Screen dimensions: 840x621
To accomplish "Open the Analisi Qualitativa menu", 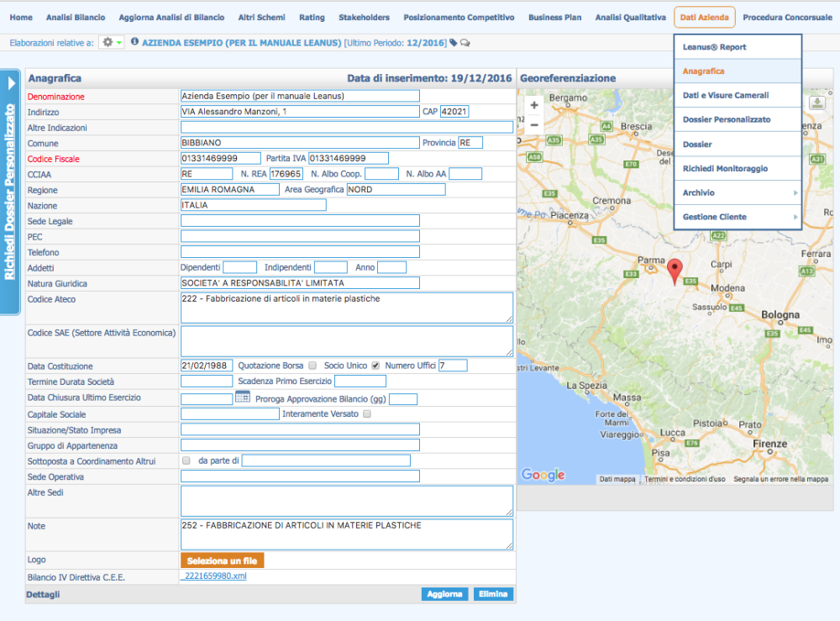I will pyautogui.click(x=630, y=17).
